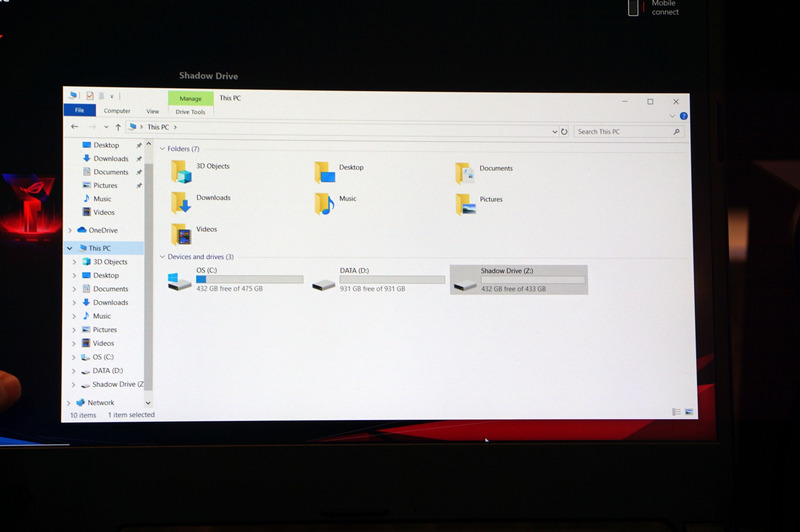Viewport: 800px width, 532px height.
Task: Open the Help question mark icon
Action: [x=684, y=116]
